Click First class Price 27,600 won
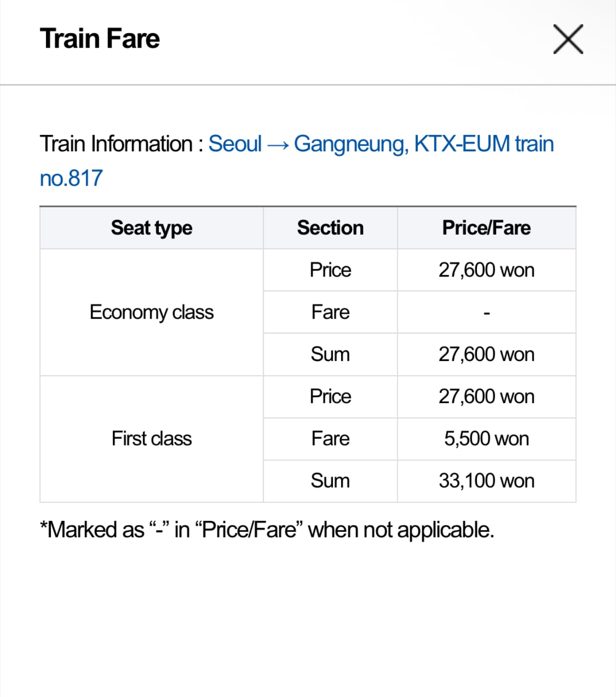Viewport: 616px width, 697px height. [x=486, y=397]
